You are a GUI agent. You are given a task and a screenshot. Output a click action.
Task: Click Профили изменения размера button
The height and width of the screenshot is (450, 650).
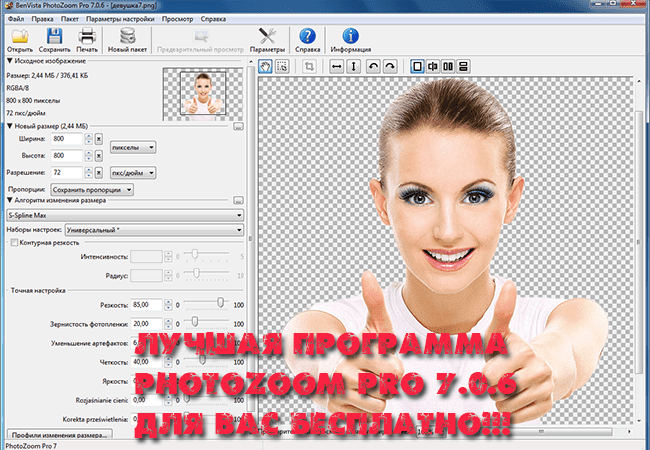(x=60, y=435)
